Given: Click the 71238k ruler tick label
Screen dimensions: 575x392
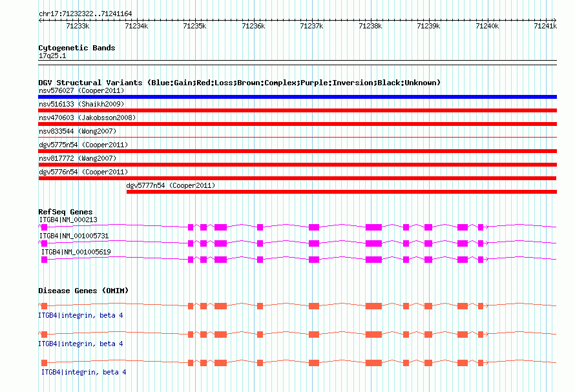Looking at the screenshot, I should [x=370, y=26].
